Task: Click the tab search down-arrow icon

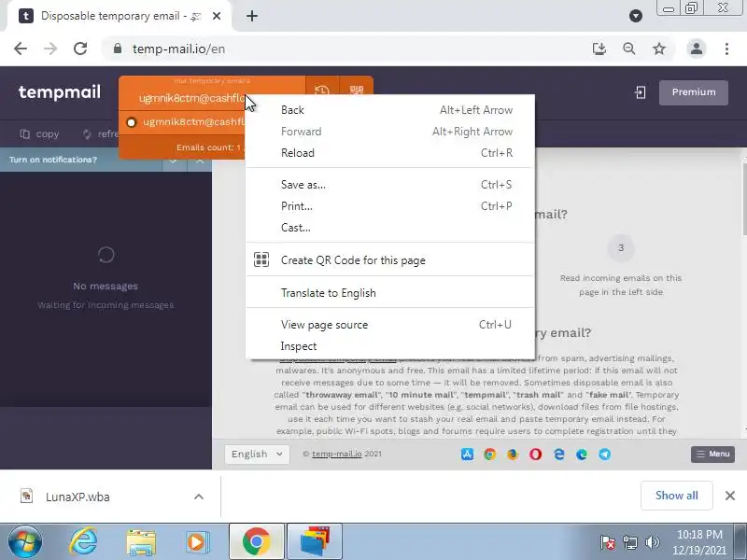Action: [636, 16]
